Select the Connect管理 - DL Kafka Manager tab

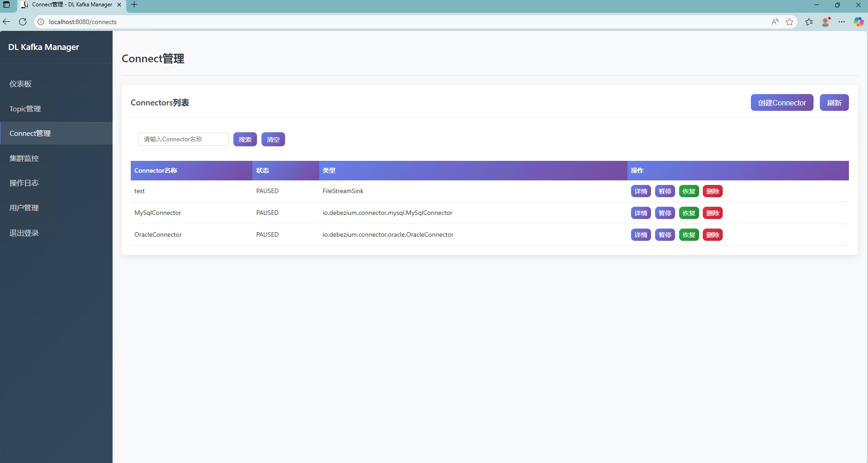(x=72, y=5)
